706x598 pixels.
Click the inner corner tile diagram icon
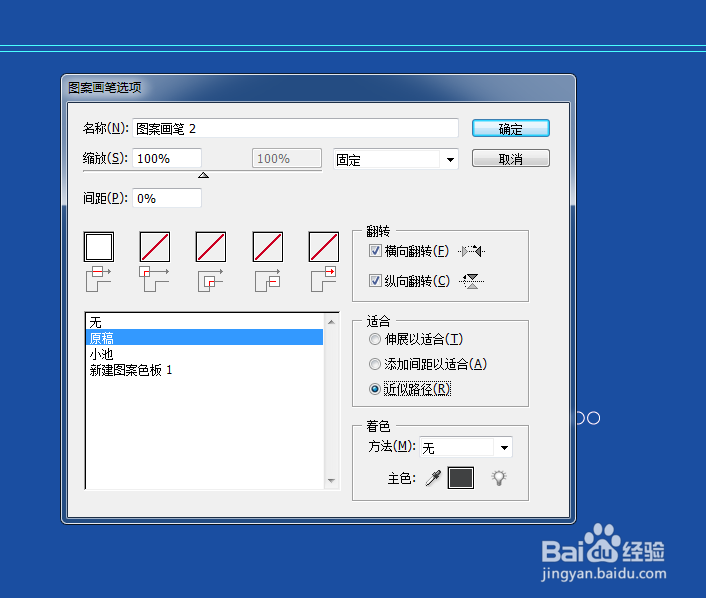pos(211,280)
